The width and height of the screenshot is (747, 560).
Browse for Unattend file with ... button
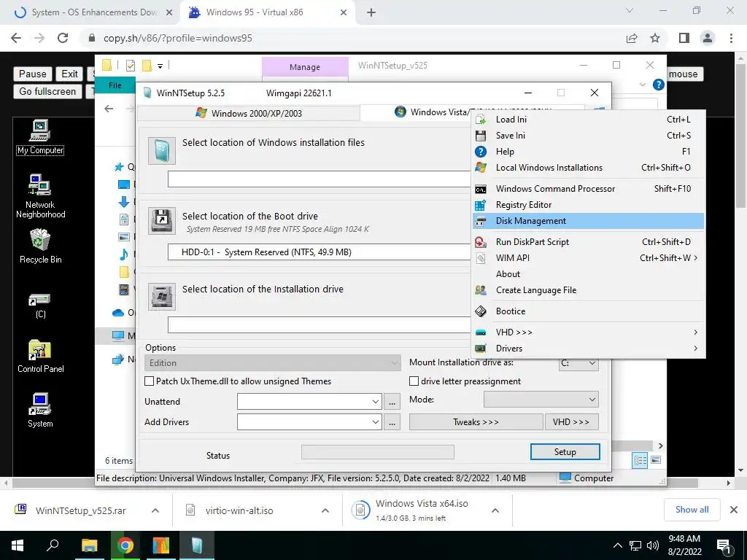pos(392,402)
